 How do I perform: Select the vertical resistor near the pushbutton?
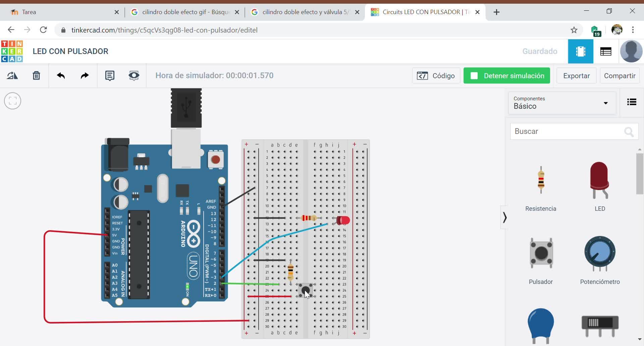tap(290, 272)
